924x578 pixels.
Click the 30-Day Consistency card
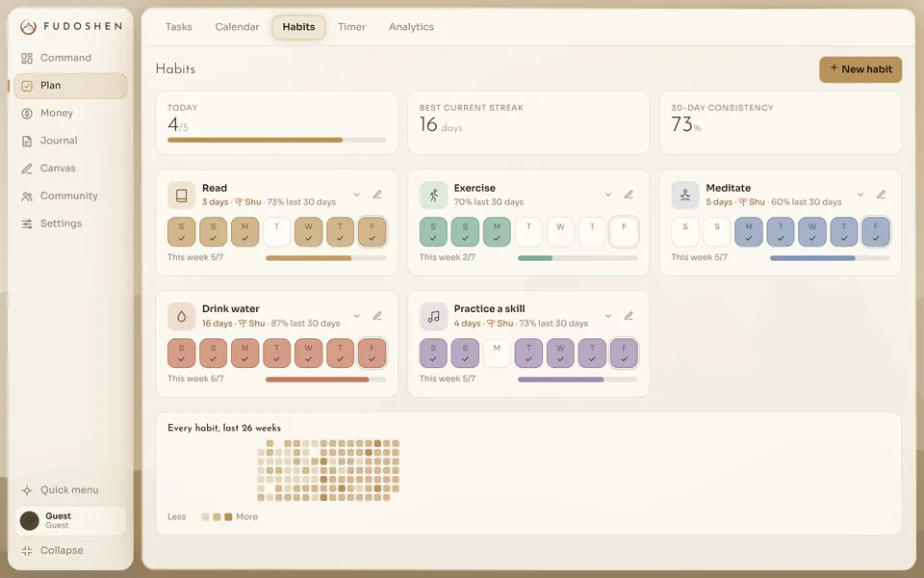(x=781, y=122)
